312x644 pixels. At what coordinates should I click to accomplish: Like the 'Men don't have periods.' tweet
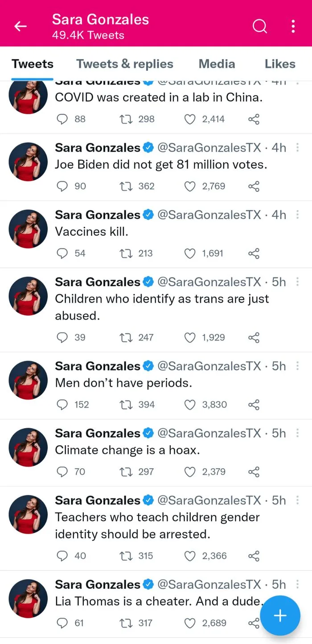click(x=189, y=405)
